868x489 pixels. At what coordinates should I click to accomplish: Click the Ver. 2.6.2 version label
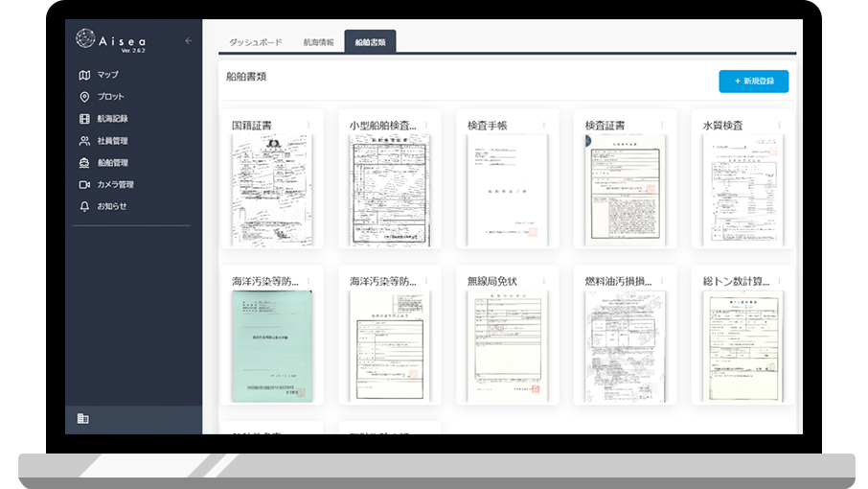(x=133, y=51)
